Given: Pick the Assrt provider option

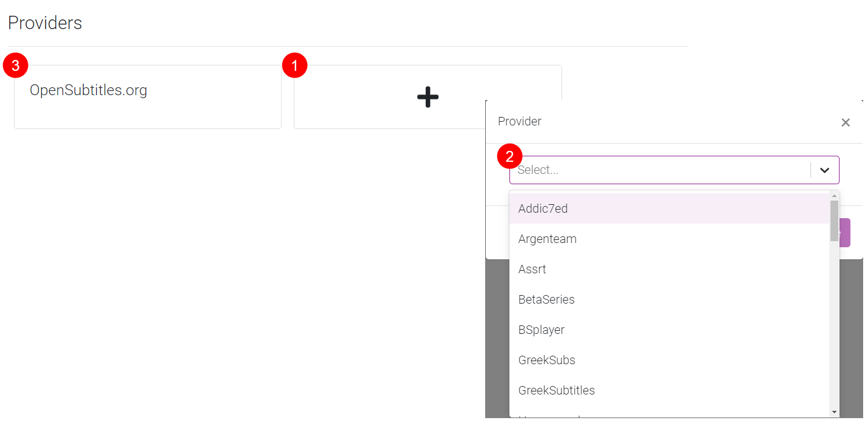Looking at the screenshot, I should [532, 269].
